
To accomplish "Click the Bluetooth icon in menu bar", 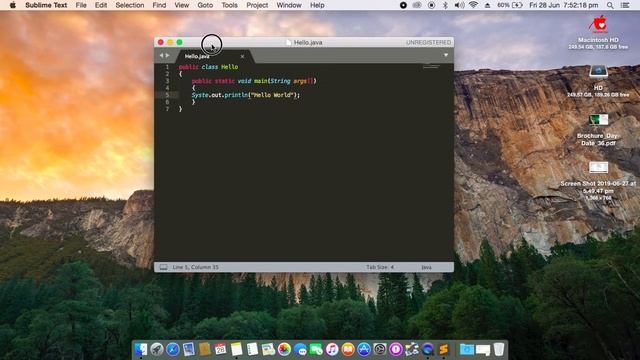I will [x=445, y=5].
